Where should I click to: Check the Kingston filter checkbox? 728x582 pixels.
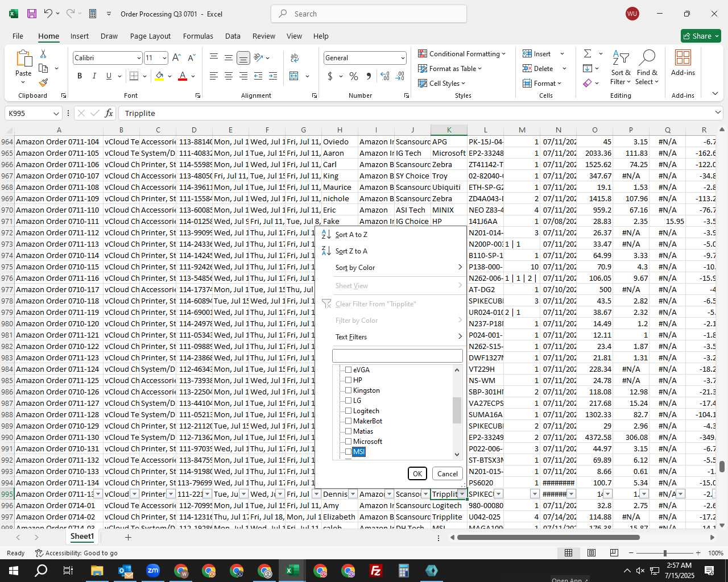tap(349, 390)
